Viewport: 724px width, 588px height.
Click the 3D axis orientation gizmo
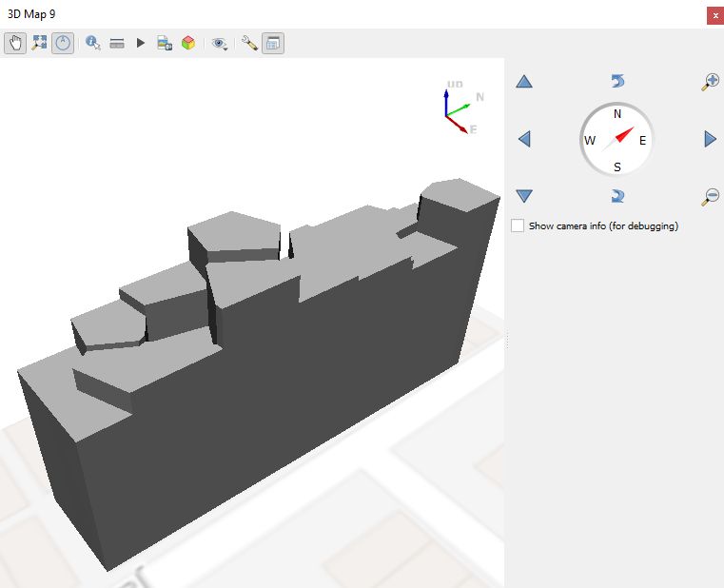461,108
